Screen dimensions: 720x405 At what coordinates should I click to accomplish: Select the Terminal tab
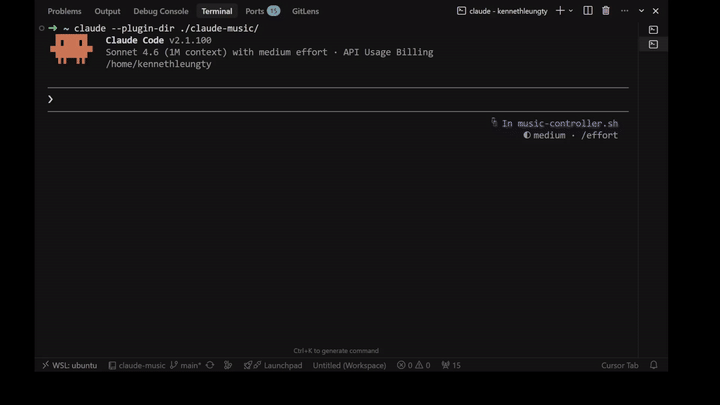tap(217, 11)
